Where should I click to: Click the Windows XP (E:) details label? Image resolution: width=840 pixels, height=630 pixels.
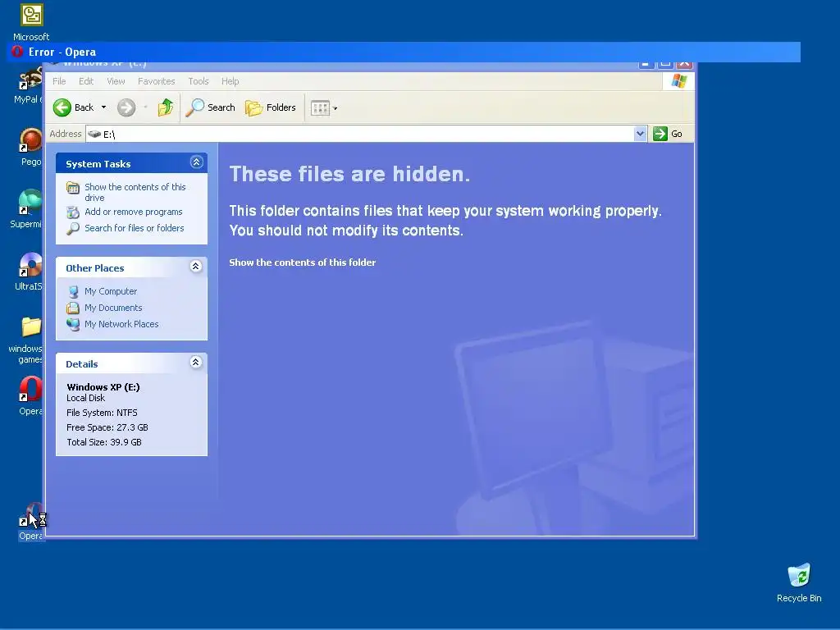103,387
